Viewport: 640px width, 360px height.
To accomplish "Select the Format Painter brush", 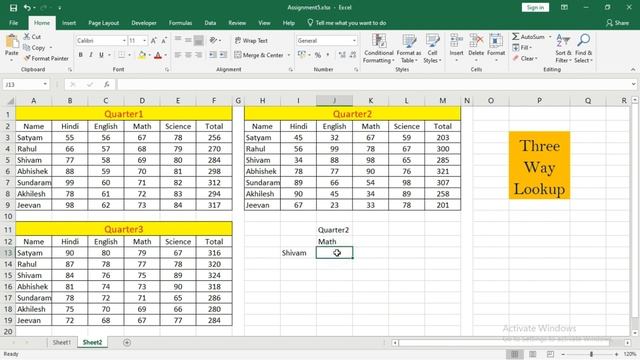I will [x=46, y=58].
